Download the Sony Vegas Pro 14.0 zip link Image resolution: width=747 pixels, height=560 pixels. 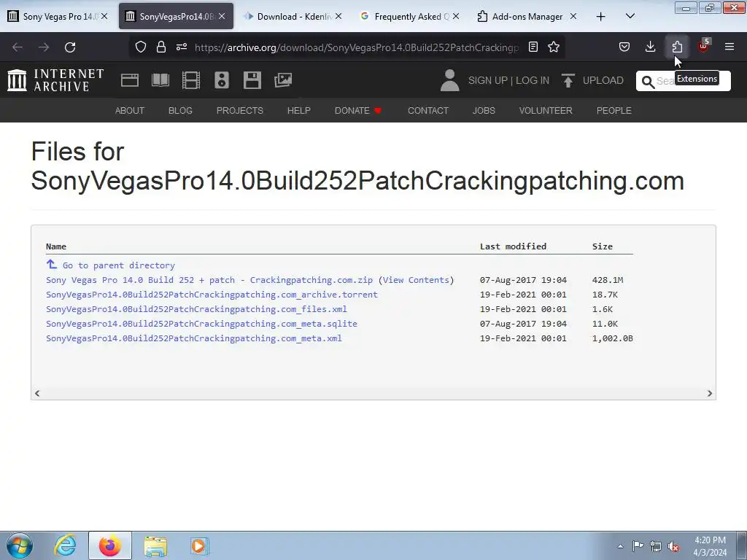209,280
